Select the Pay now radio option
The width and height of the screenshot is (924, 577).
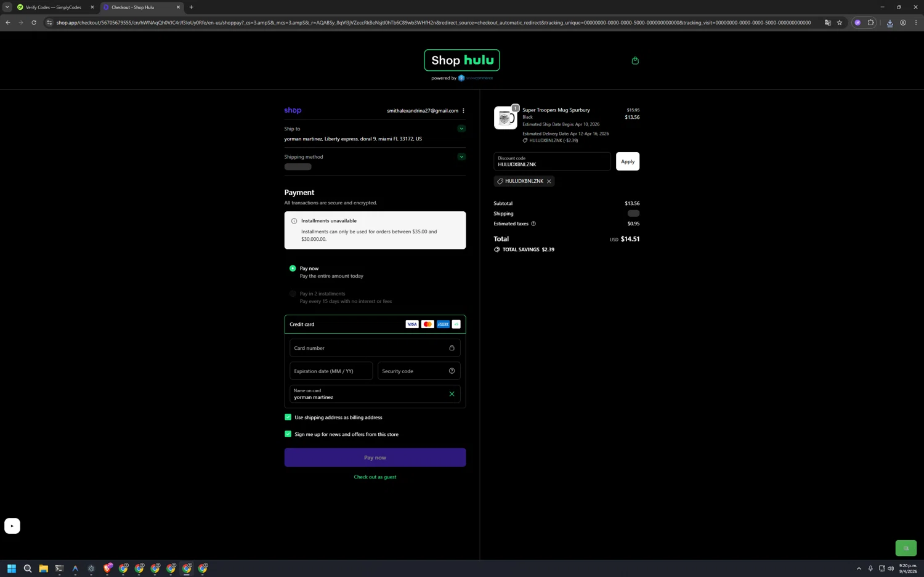click(x=293, y=268)
